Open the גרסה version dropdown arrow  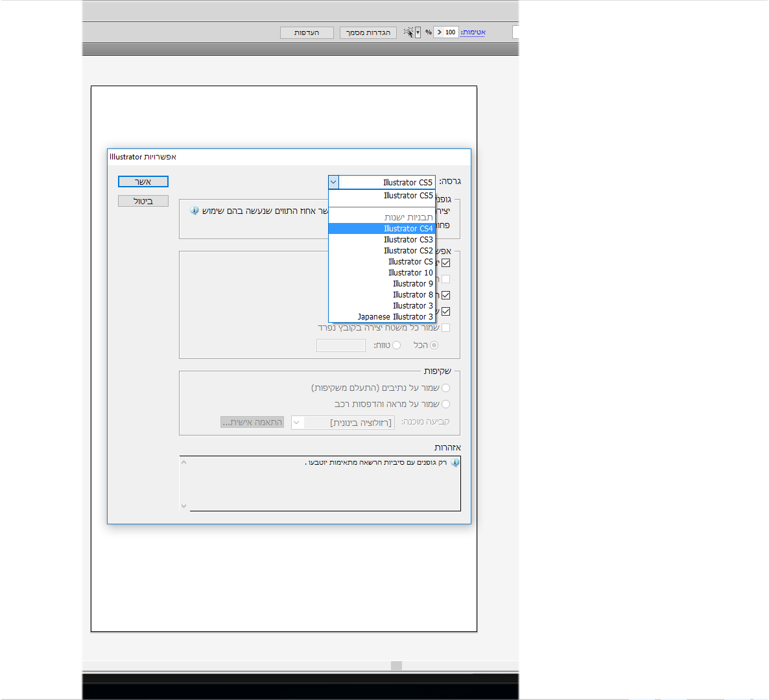pos(333,182)
